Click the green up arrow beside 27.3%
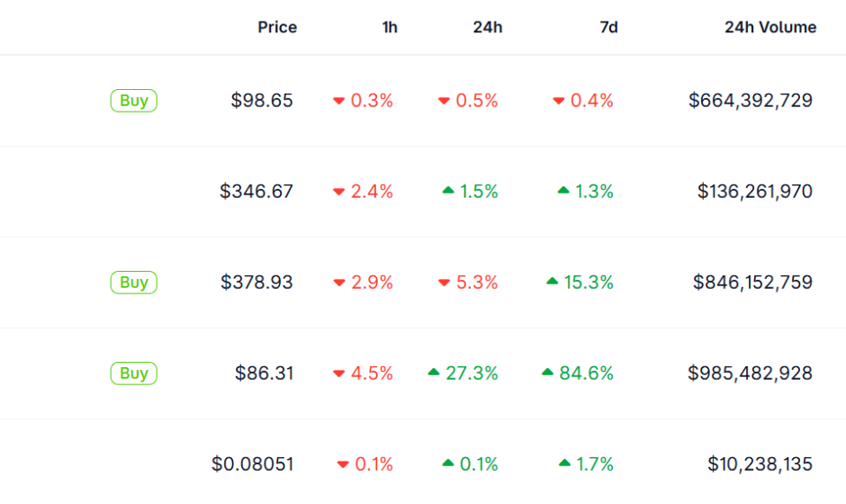The image size is (846, 504). (x=434, y=373)
